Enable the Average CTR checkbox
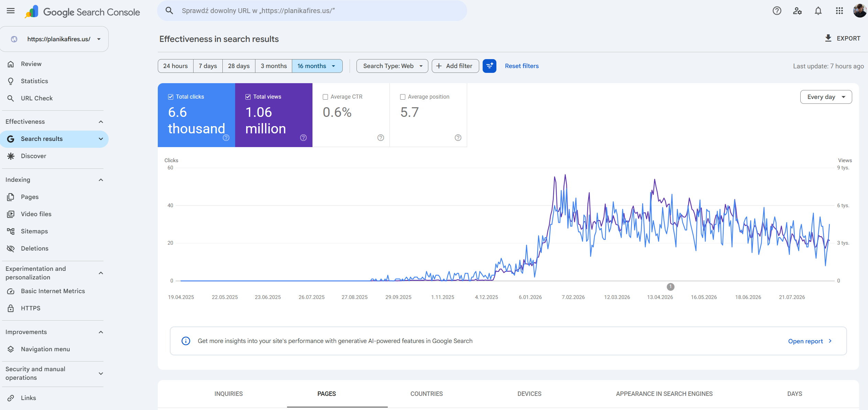 [325, 97]
